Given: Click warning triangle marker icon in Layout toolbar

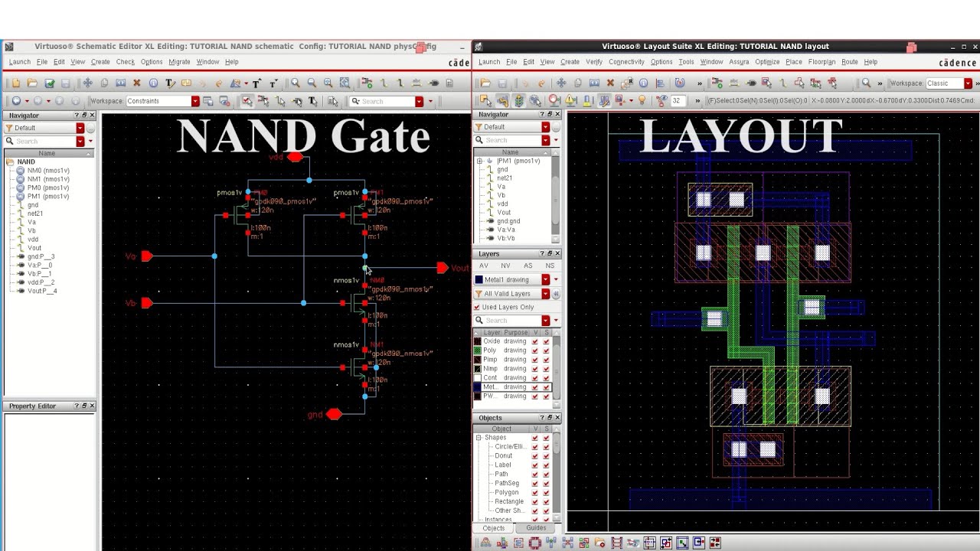Looking at the screenshot, I should [570, 100].
